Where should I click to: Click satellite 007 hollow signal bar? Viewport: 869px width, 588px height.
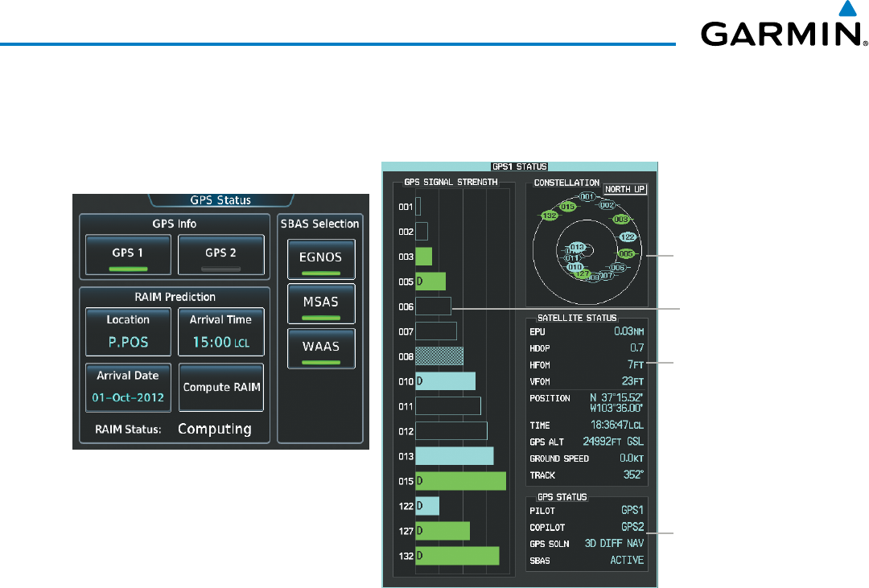[x=436, y=331]
